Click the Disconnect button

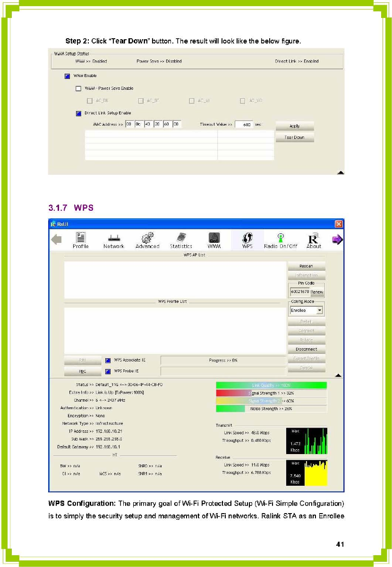pos(307,349)
